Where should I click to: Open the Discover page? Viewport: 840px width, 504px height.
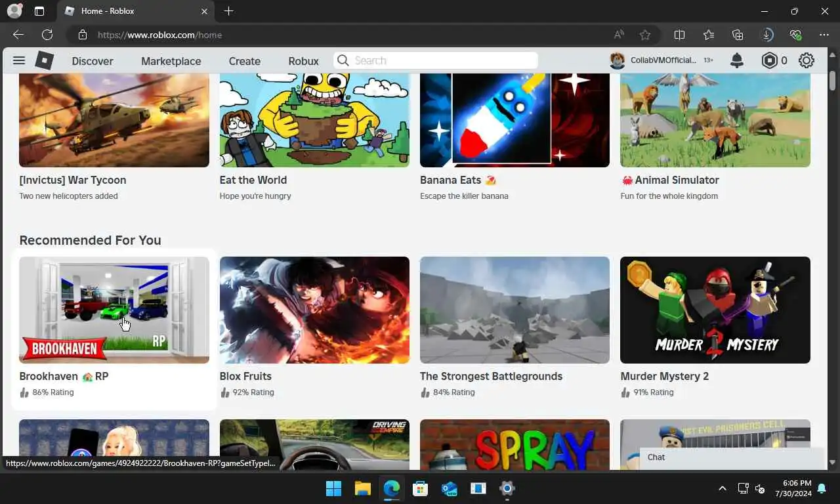click(x=93, y=61)
